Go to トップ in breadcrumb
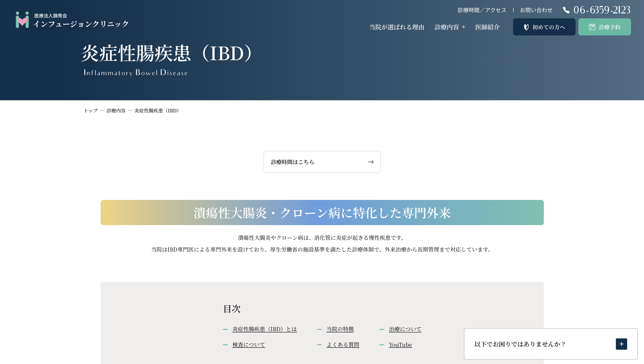644x364 pixels. (91, 111)
